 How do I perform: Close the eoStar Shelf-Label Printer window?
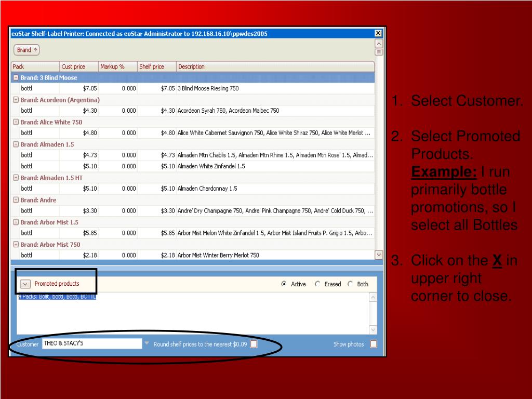378,33
